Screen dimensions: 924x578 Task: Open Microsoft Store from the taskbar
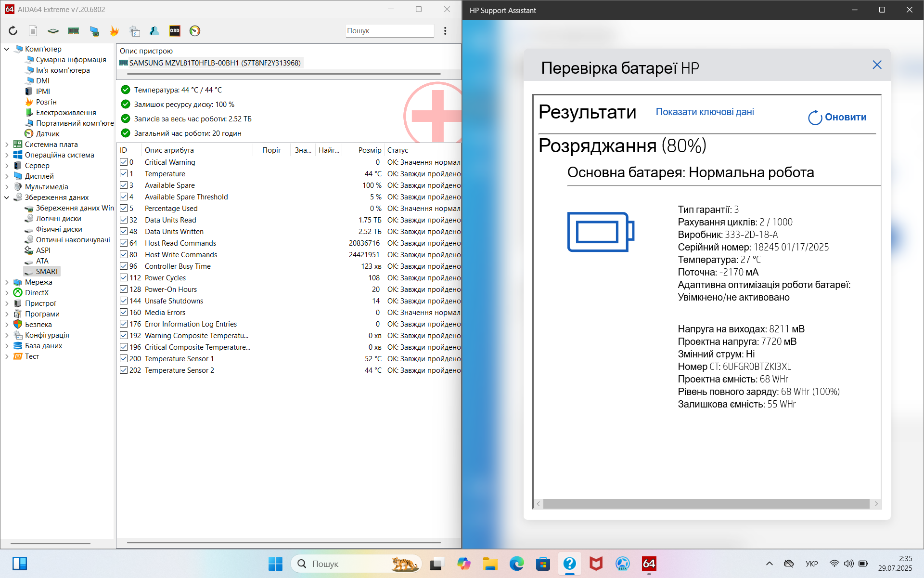click(543, 564)
